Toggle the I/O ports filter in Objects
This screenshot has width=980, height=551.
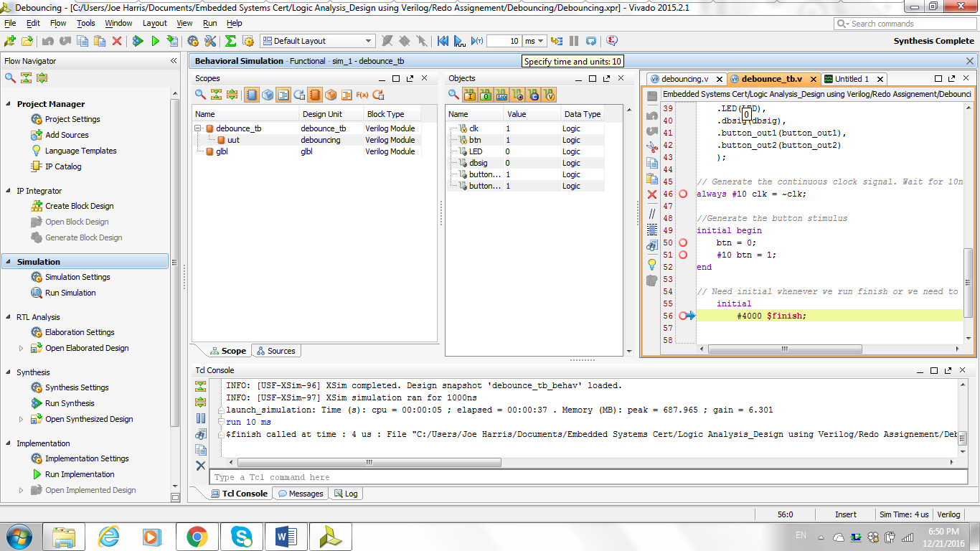pos(501,94)
